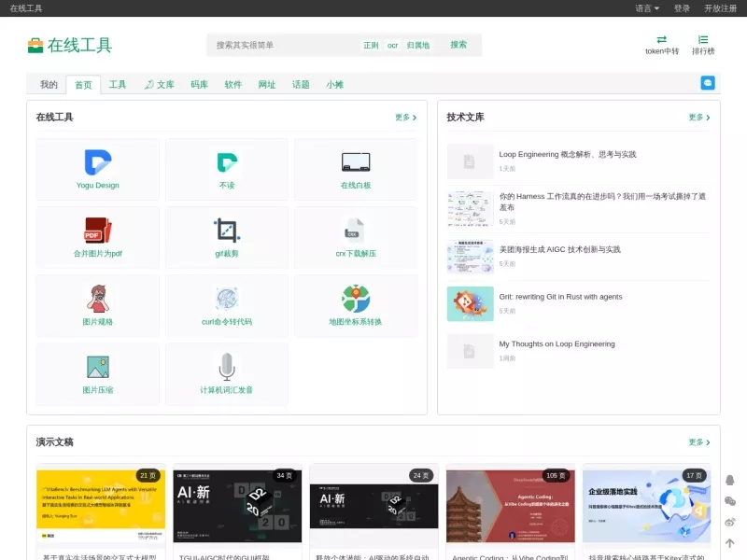
Task: Launch the 在线白板 whiteboard icon
Action: [356, 162]
